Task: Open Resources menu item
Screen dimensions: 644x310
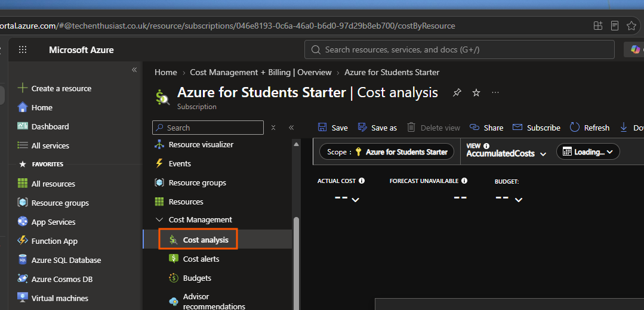Action: coord(178,201)
